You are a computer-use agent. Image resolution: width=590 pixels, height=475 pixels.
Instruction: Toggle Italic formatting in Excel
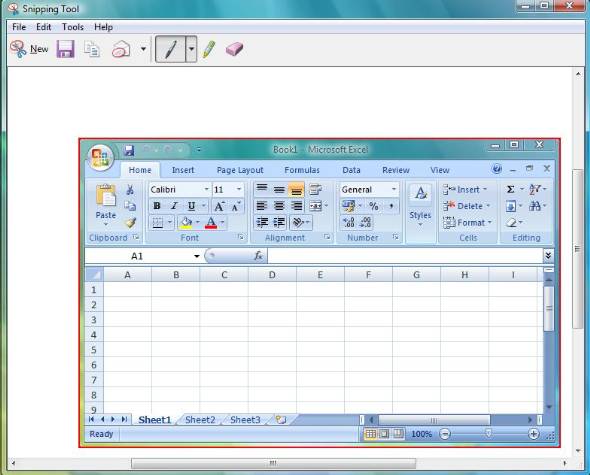click(x=174, y=206)
